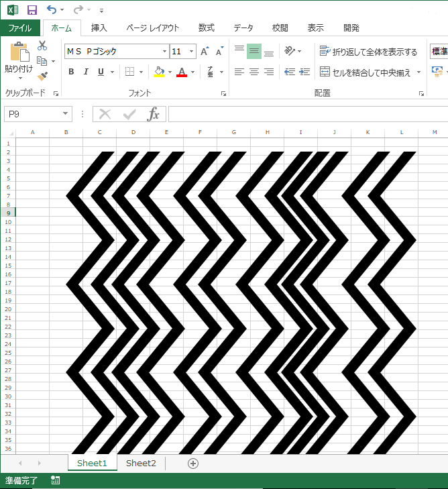Switch to the Sheet2 tab
Image resolution: width=448 pixels, height=489 pixels.
click(x=141, y=464)
